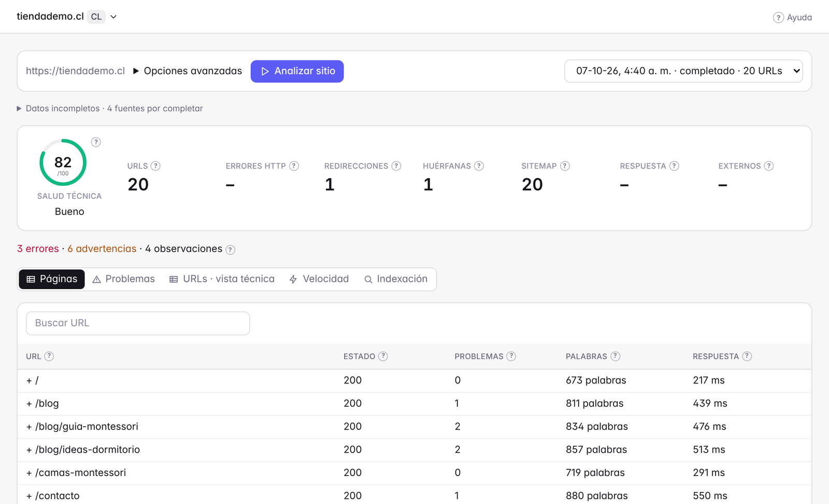Expand Datos incompletos details
The width and height of the screenshot is (829, 504).
point(109,108)
